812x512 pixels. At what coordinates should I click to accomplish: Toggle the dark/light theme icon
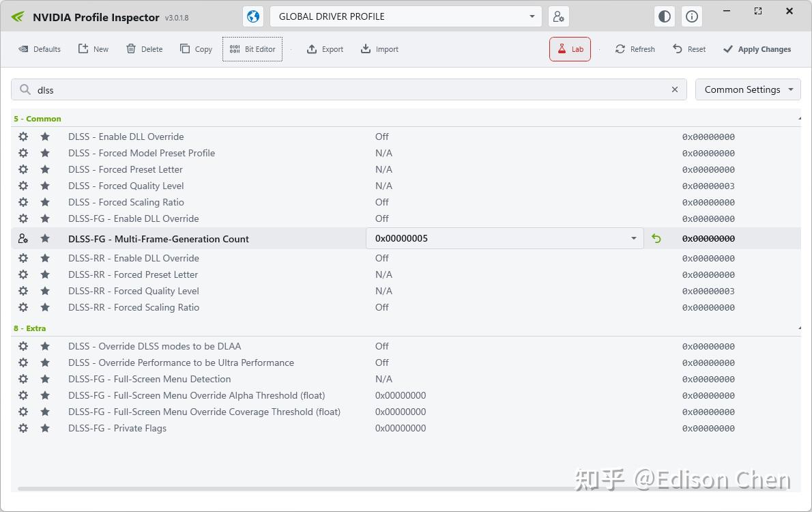click(x=665, y=16)
